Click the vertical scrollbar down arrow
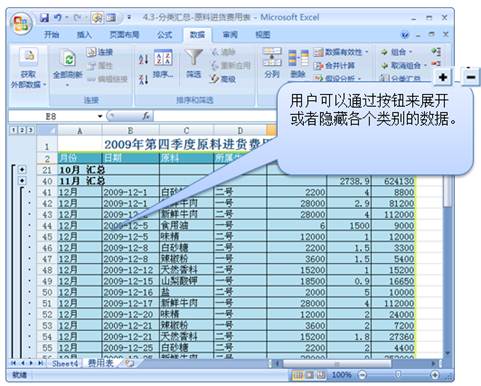The image size is (481, 386). pos(447,353)
